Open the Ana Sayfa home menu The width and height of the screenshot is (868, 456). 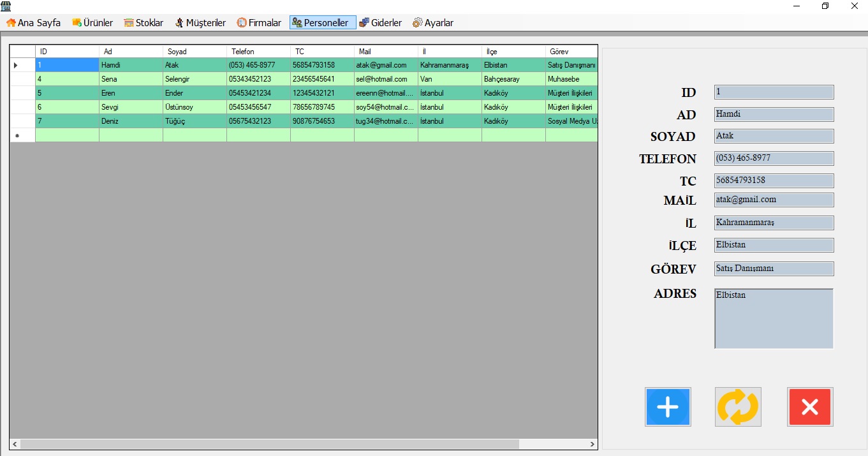coord(34,22)
